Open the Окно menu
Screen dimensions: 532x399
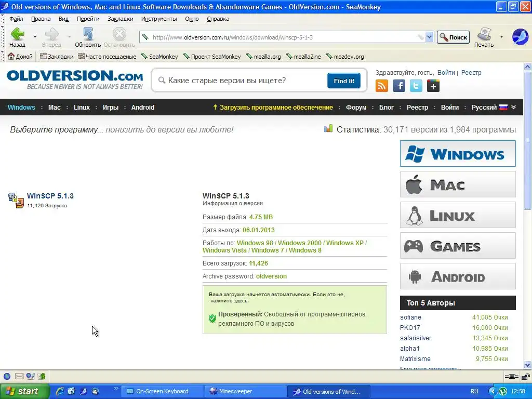coord(192,19)
